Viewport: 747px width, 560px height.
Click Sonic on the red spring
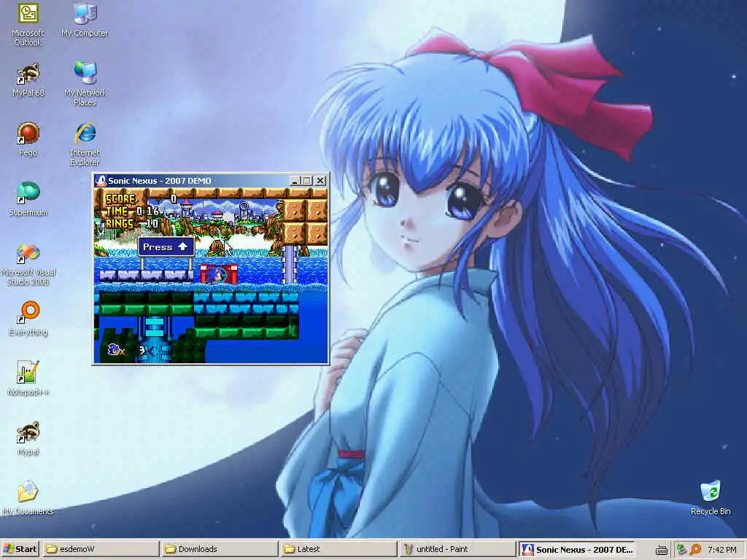point(218,274)
